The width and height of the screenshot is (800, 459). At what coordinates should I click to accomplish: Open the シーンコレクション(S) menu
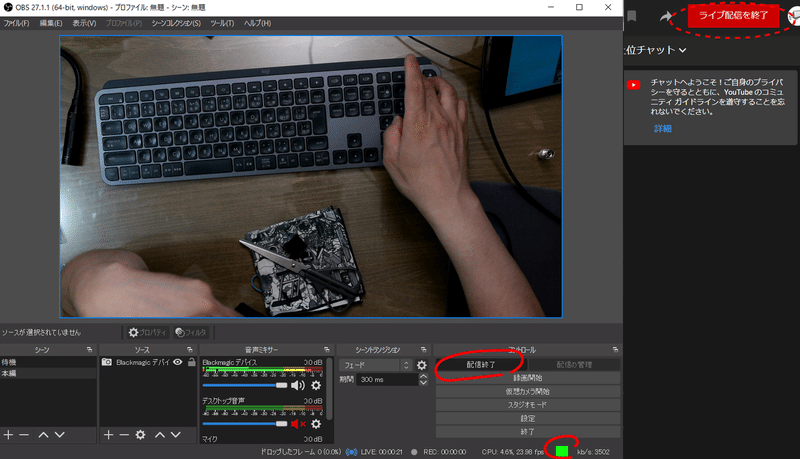click(x=176, y=23)
